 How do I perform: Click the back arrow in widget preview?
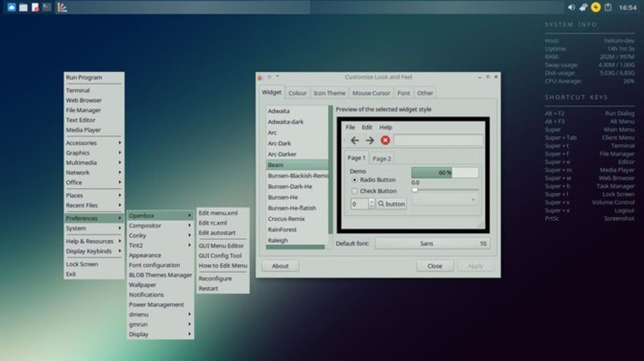355,140
